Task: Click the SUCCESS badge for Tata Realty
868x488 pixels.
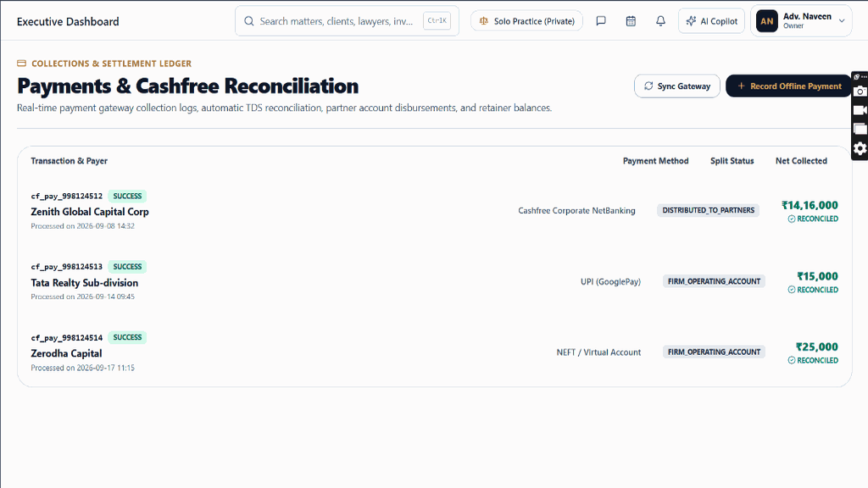Action: point(127,267)
